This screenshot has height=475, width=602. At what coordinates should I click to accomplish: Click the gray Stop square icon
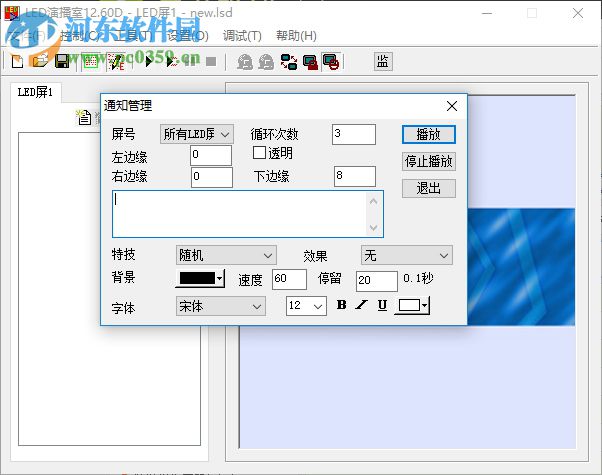point(211,61)
